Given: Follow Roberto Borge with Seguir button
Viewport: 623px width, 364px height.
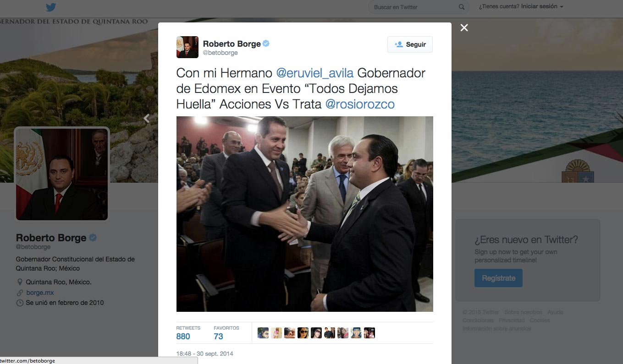Looking at the screenshot, I should coord(410,44).
